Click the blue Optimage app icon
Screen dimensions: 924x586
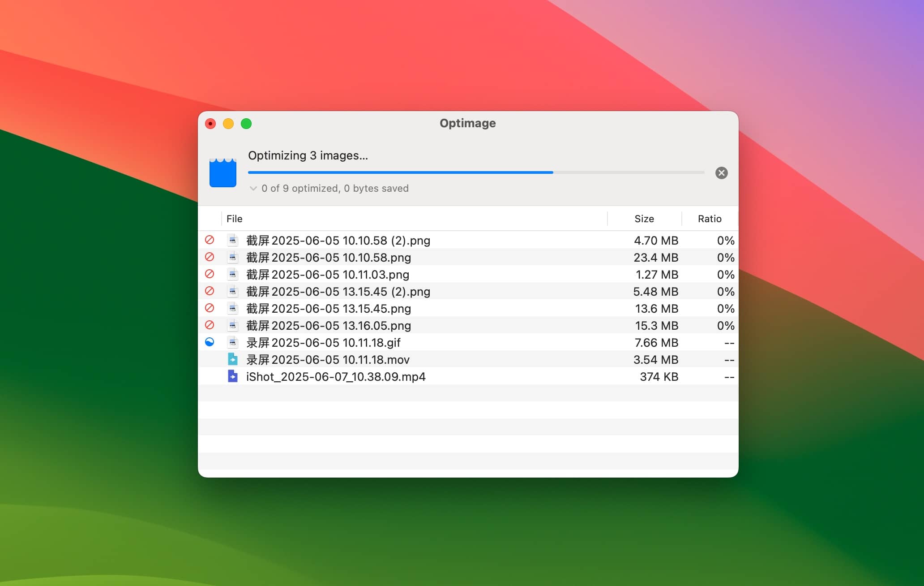(x=223, y=172)
